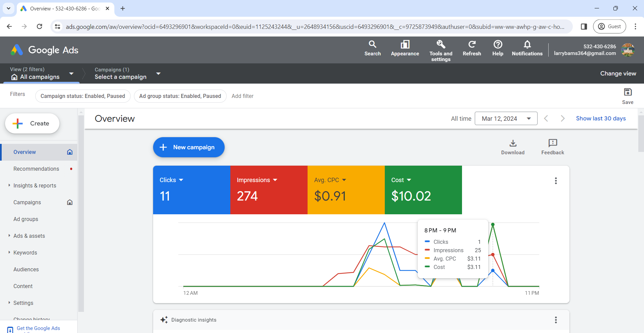The width and height of the screenshot is (644, 333).
Task: Click the Refresh icon in header
Action: coord(472,44)
